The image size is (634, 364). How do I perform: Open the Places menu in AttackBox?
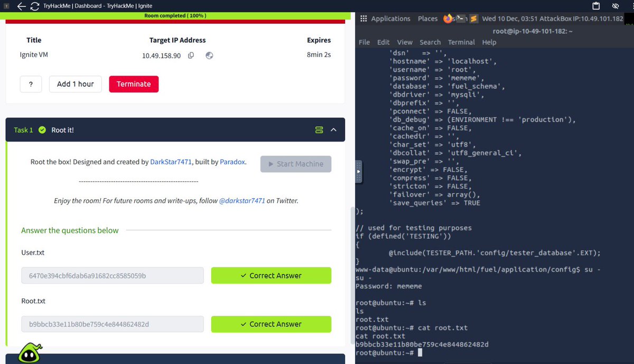(427, 18)
